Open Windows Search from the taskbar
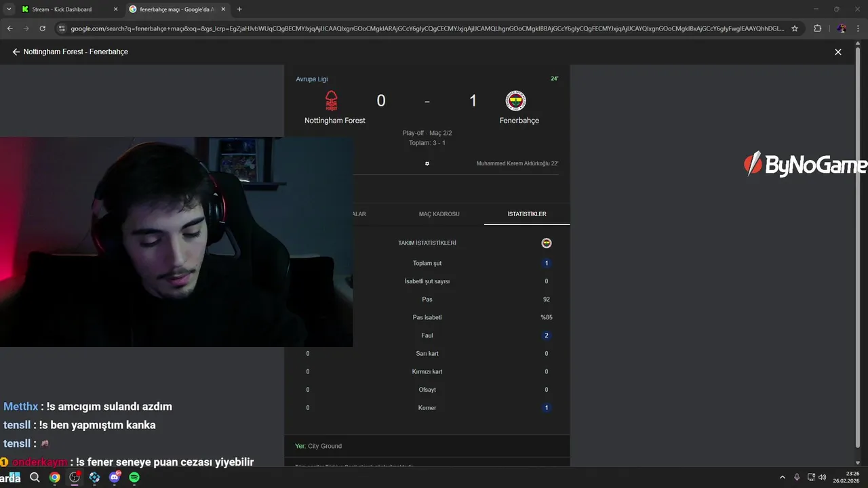Image resolution: width=868 pixels, height=488 pixels. coord(35,477)
